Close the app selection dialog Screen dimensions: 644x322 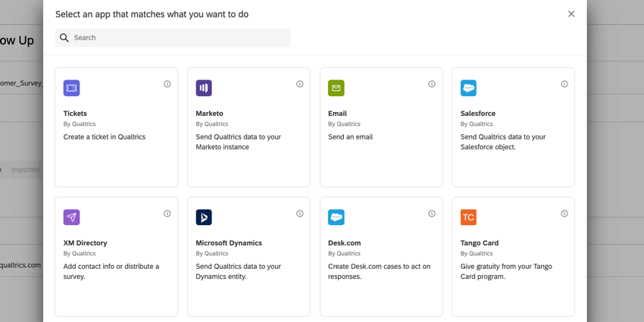(x=571, y=14)
